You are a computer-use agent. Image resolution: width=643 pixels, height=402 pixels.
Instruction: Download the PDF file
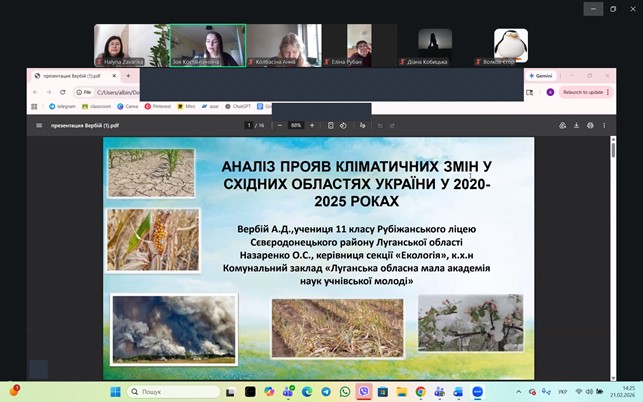point(576,126)
